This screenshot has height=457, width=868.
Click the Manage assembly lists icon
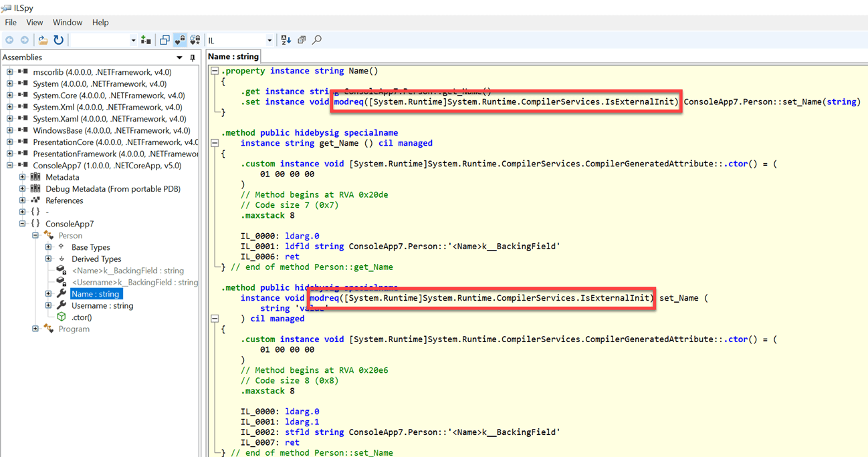tap(146, 40)
